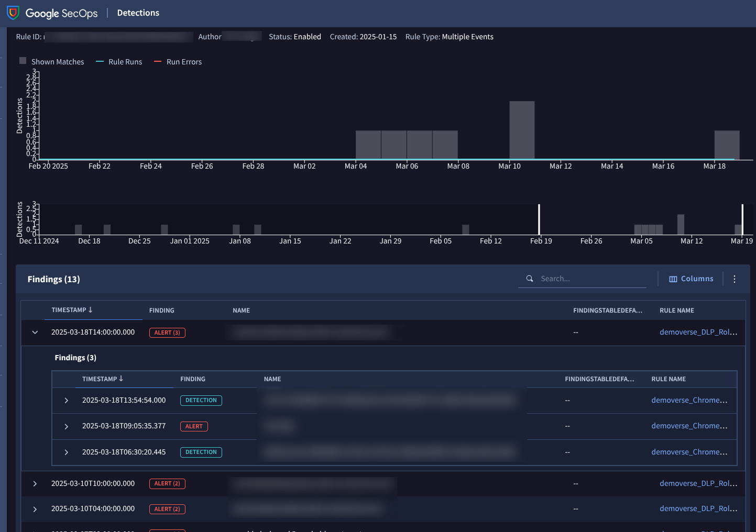
Task: Toggle Rule Runs legend series
Action: (119, 62)
